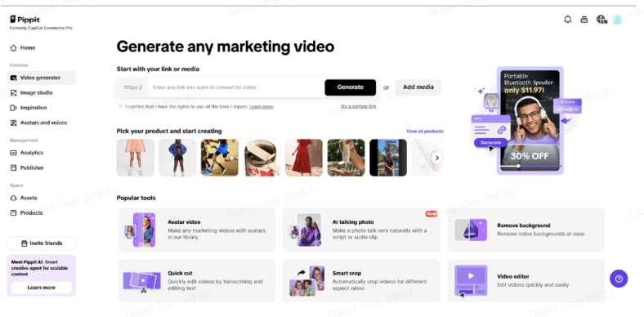
Task: Click the language globe icon
Action: point(602,20)
